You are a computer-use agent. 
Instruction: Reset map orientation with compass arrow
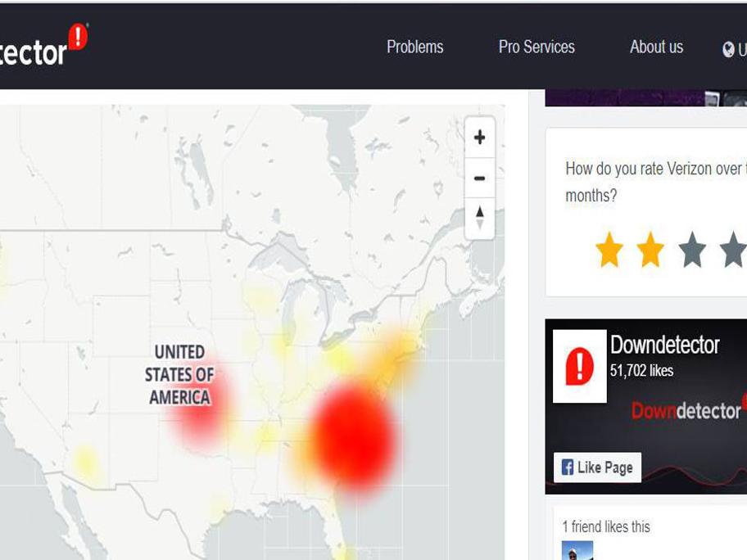click(x=480, y=218)
